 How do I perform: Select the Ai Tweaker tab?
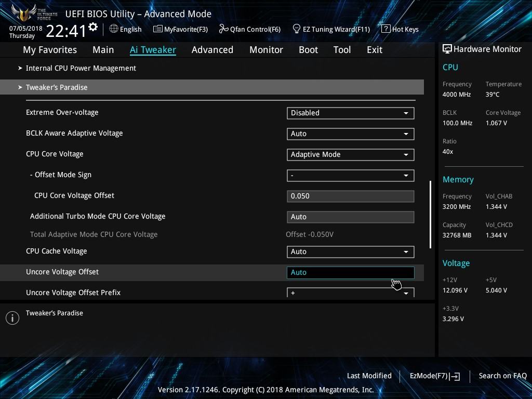[153, 50]
